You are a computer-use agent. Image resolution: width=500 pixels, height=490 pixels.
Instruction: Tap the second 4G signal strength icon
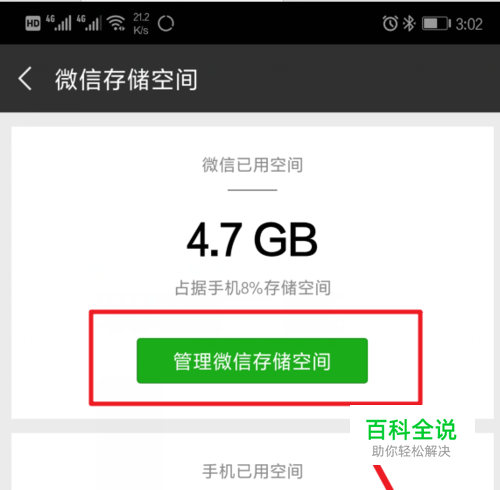89,23
